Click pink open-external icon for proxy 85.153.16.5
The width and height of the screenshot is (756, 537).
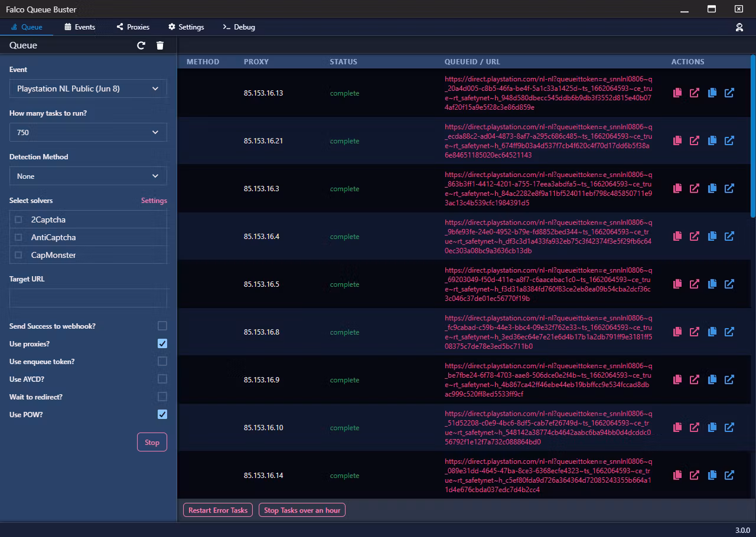695,284
